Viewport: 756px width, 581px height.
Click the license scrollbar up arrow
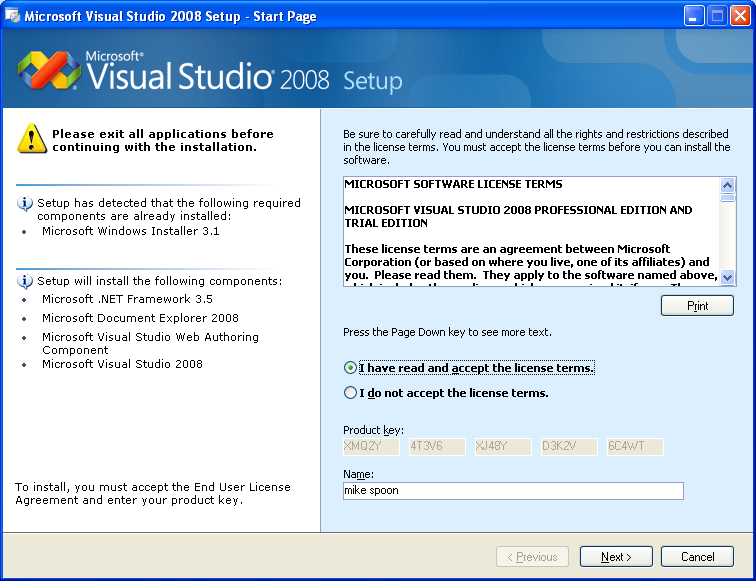point(727,185)
